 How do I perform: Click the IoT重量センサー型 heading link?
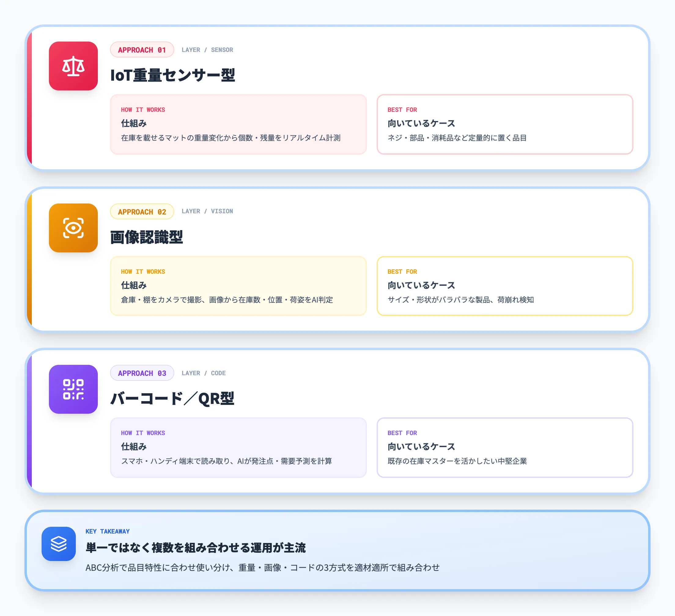pyautogui.click(x=173, y=75)
